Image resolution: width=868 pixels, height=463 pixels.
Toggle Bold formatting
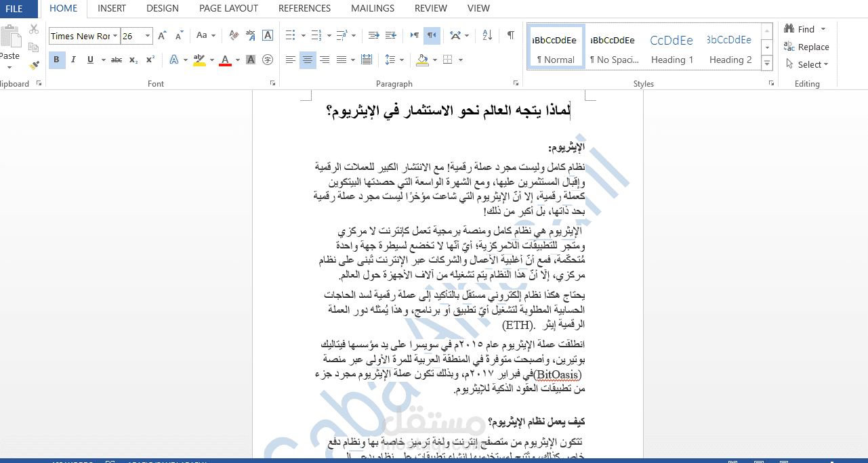[57, 60]
